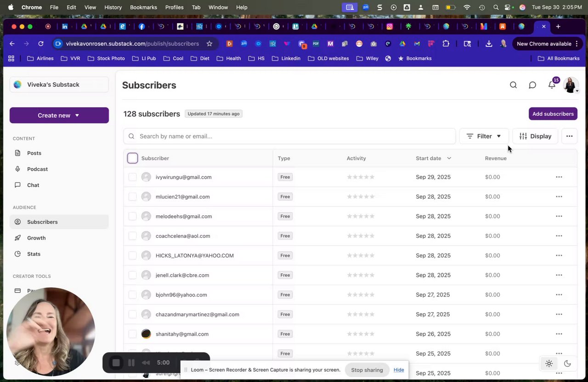
Task: Click Stop sharing in the Loom bar
Action: (x=367, y=370)
